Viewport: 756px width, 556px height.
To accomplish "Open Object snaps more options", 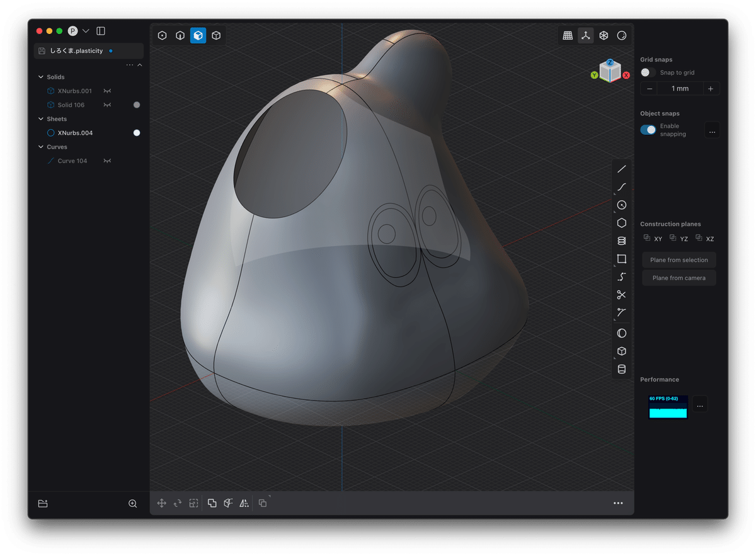I will [x=712, y=131].
